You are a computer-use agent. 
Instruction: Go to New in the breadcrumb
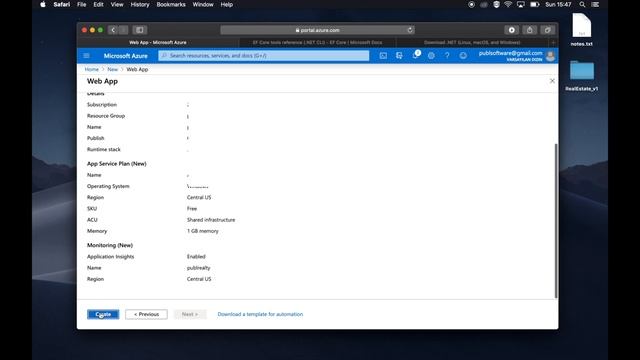click(113, 69)
